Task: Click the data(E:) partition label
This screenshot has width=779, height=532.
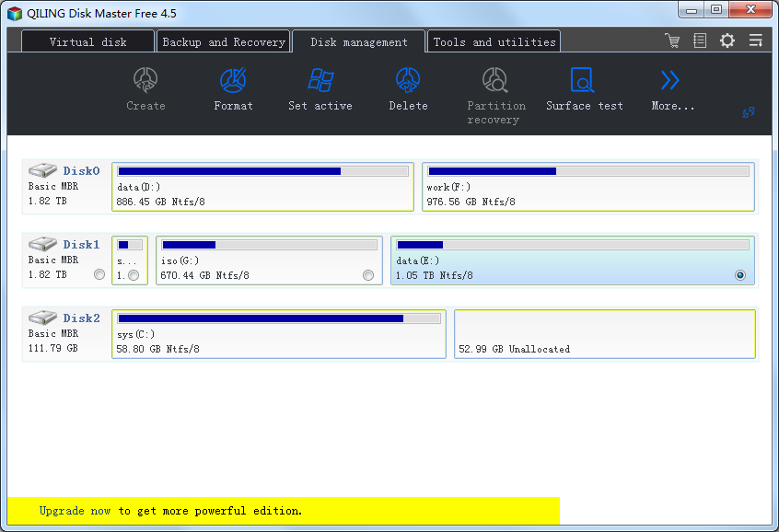Action: pos(418,260)
